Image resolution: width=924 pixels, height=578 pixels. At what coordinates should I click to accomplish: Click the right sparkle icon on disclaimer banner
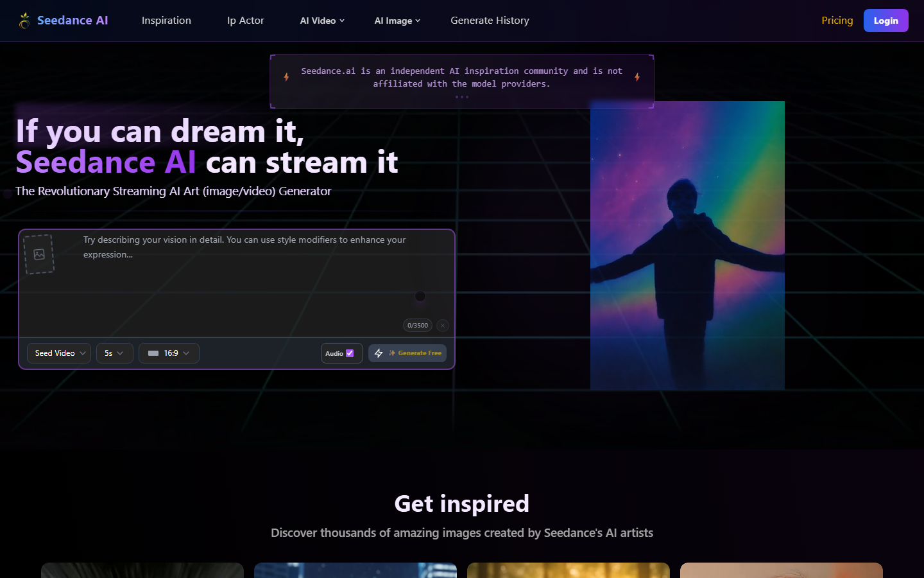point(637,76)
